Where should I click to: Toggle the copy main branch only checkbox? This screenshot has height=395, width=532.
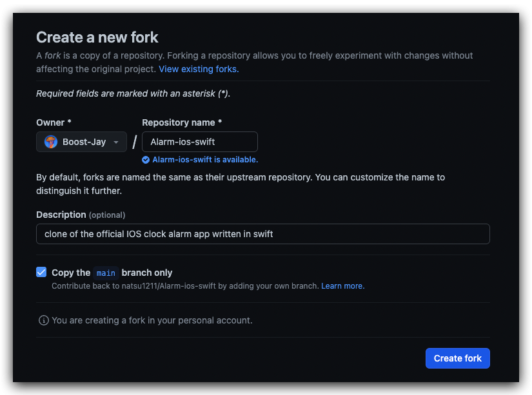pos(41,272)
